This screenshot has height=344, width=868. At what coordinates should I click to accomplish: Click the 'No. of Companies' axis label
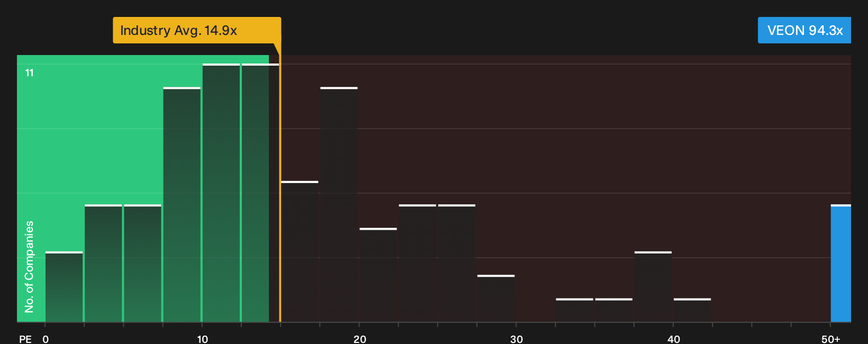tap(29, 267)
